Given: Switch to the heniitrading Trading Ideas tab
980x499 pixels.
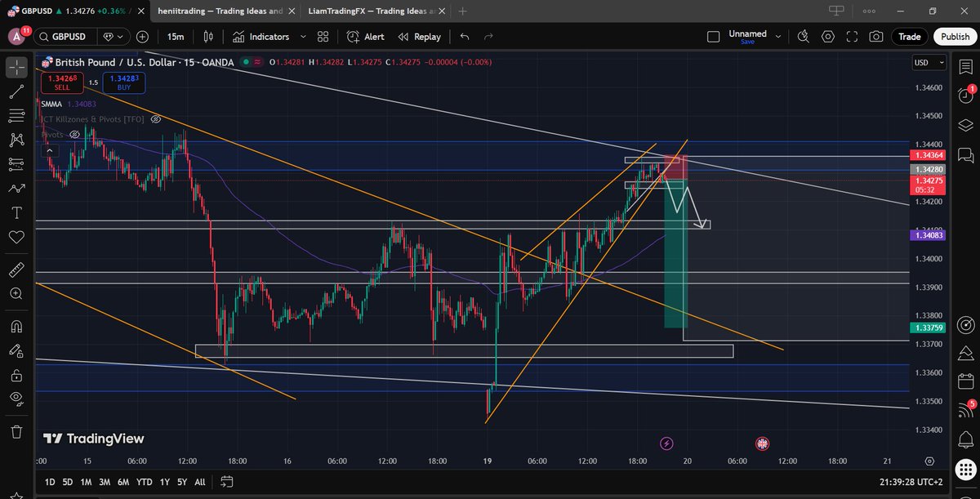Looking at the screenshot, I should 220,11.
